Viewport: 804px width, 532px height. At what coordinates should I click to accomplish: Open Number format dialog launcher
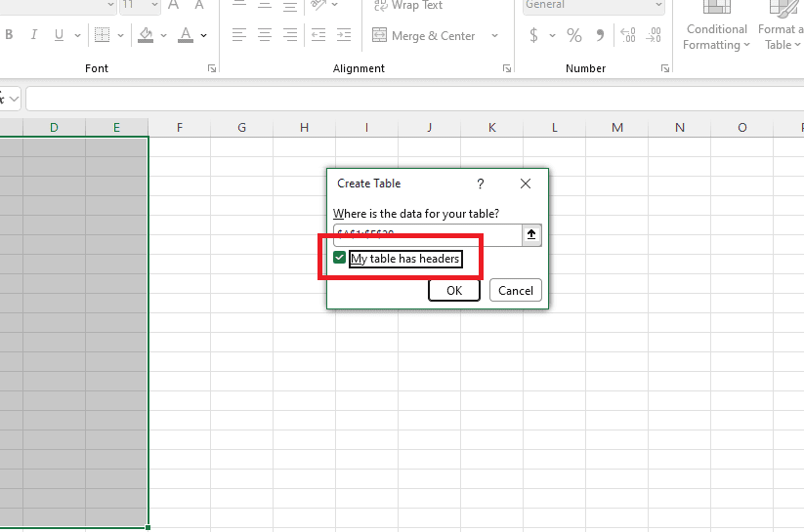click(x=665, y=68)
